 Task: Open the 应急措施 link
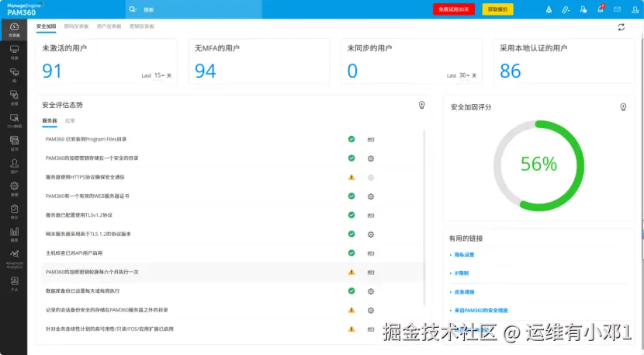tap(464, 292)
